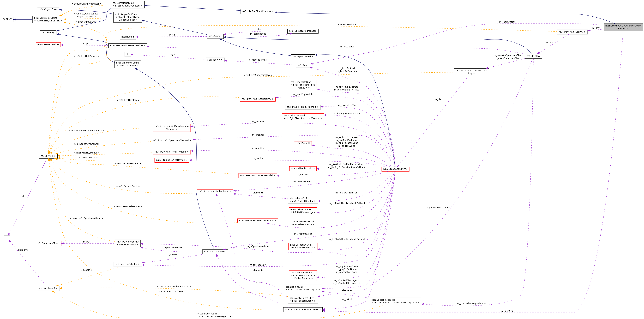Screen dimensions: 644x319
Task: Open ns3::Ptr< ns3::PacketBurst > node
Action: (215, 191)
